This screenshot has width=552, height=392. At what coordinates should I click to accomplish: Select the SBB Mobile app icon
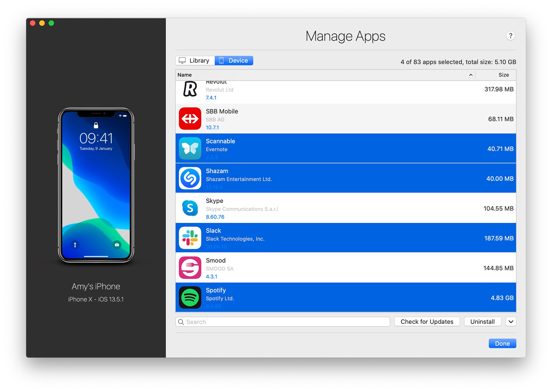[x=190, y=119]
